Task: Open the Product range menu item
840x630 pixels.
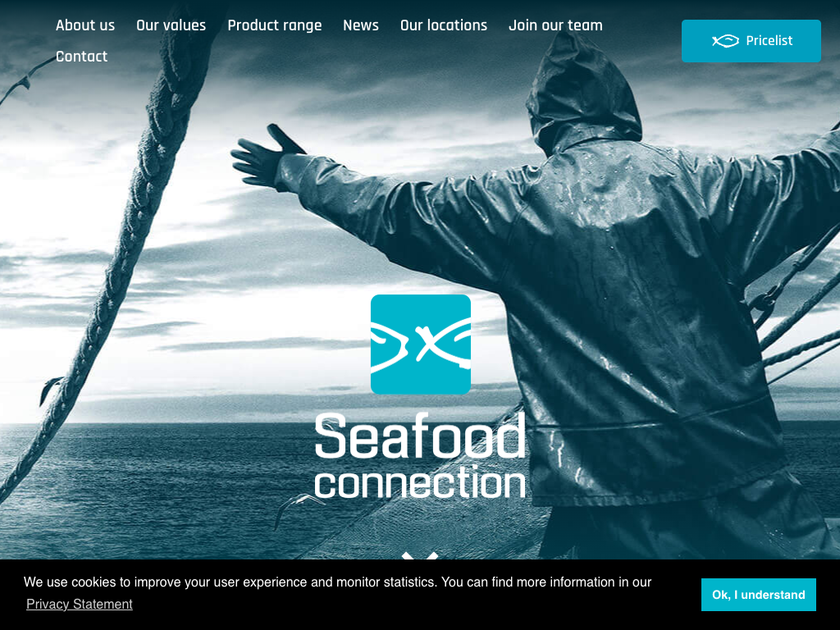Action: pos(275,25)
